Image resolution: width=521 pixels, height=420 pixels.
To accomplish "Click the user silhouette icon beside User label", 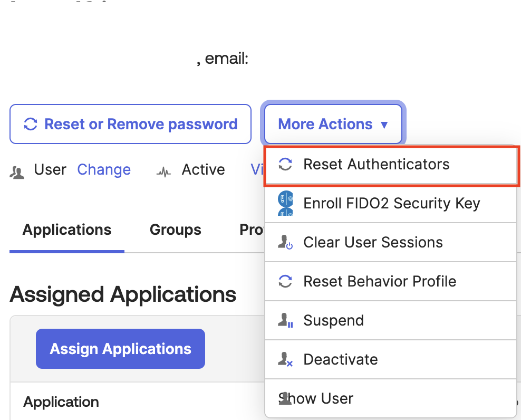I will (x=17, y=170).
